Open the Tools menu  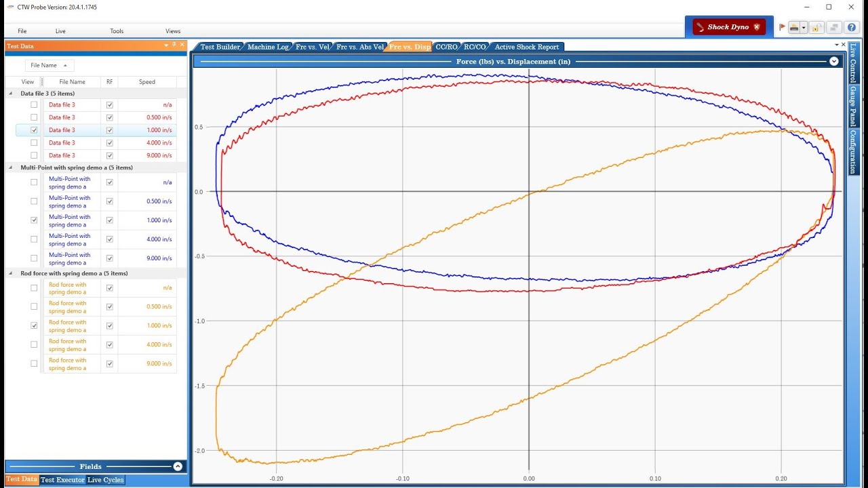(x=117, y=31)
